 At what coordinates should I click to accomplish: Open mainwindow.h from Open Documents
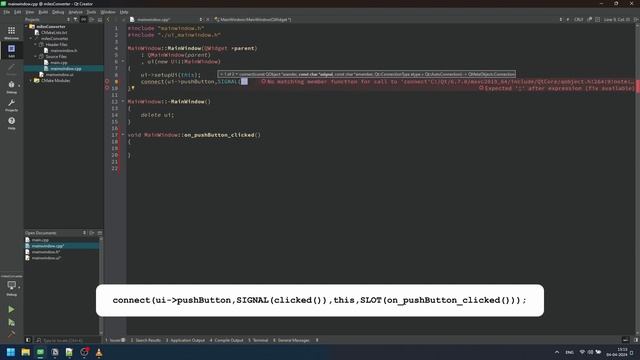[46, 252]
